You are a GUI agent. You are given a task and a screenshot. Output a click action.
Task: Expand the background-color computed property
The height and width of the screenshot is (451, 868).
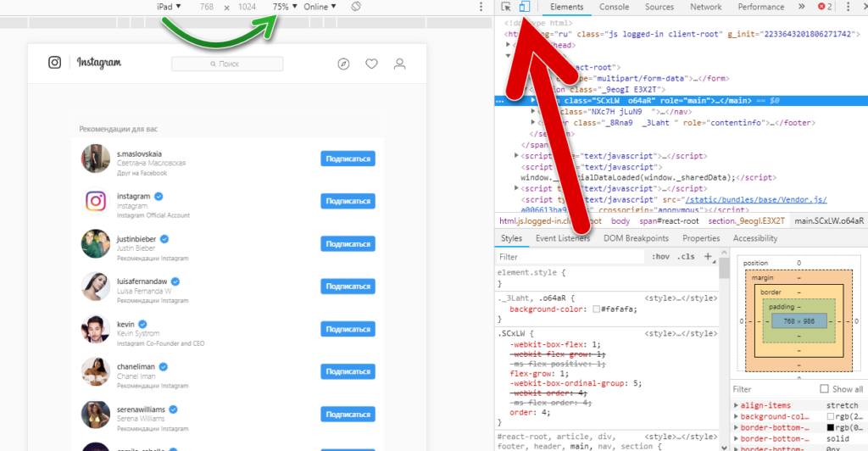point(736,416)
